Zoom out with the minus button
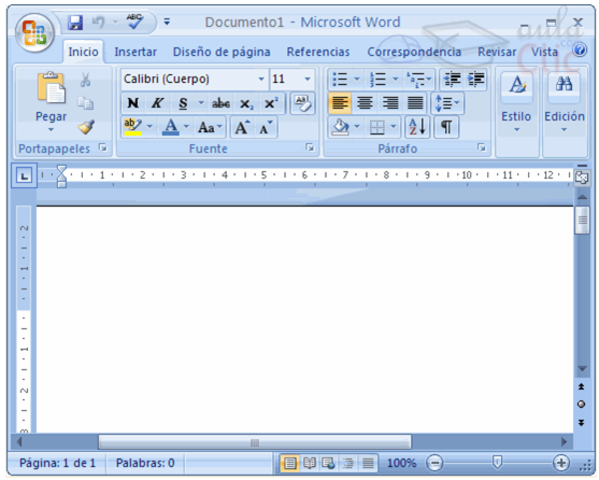 coord(434,463)
